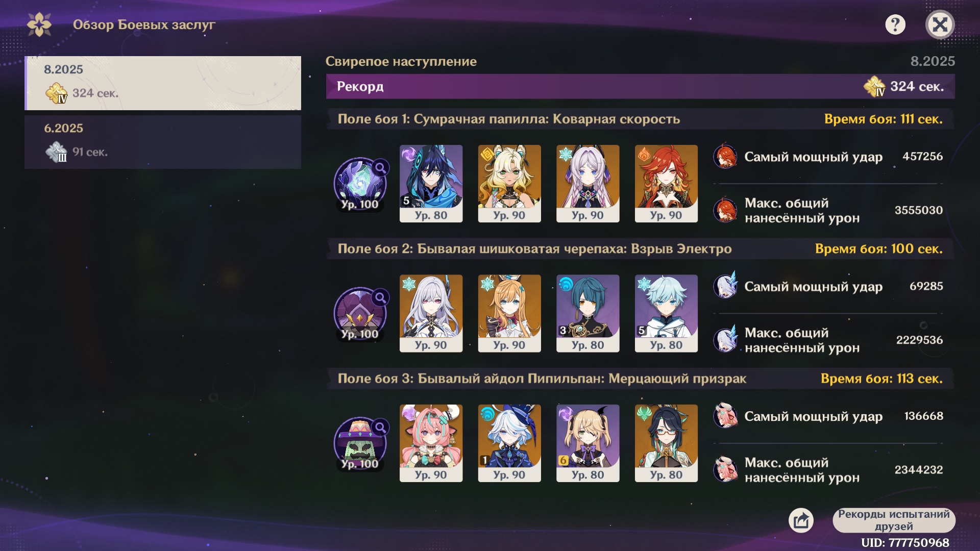Select the glasses-wearing Anemo character card
Screen dimensions: 980x551
point(666,443)
